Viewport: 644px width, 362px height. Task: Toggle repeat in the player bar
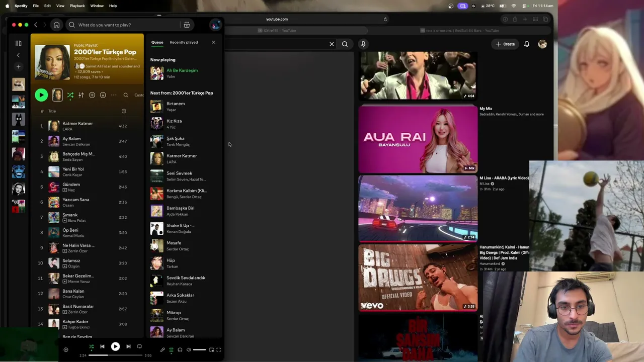click(139, 346)
